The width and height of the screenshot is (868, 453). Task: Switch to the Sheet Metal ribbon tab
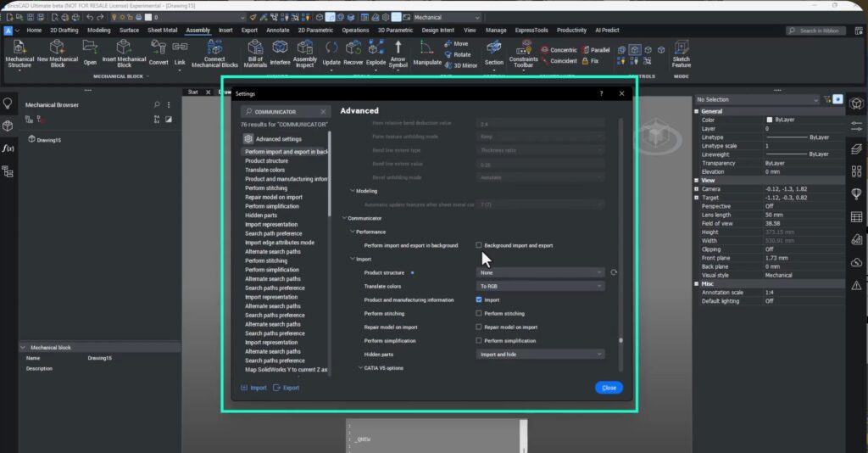click(x=162, y=31)
